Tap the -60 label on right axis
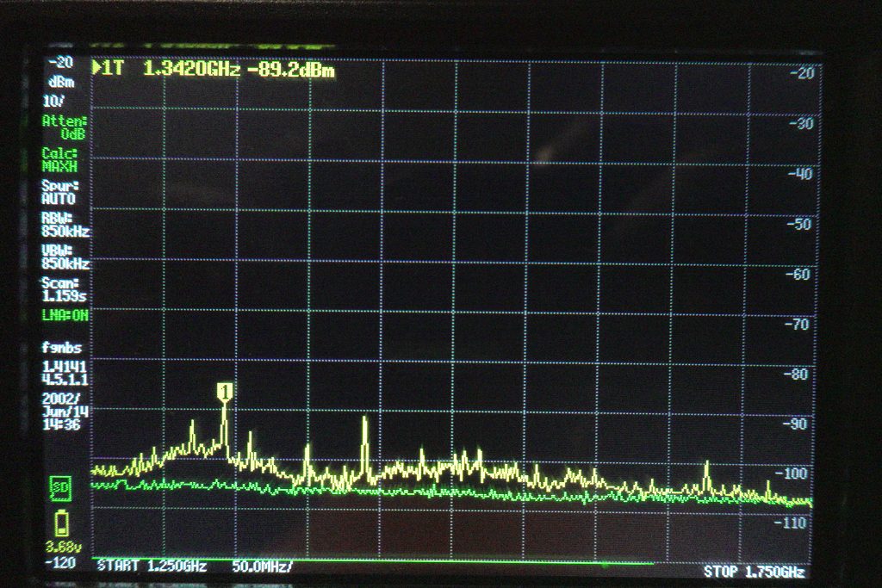 [798, 275]
